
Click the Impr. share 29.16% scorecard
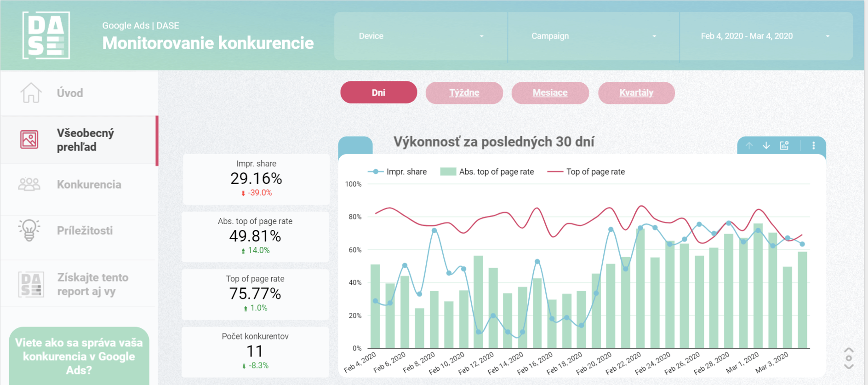click(256, 178)
